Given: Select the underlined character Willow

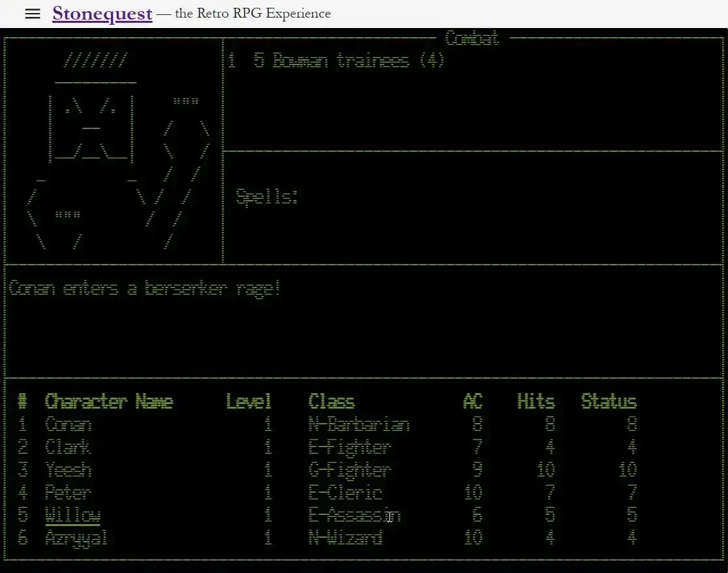Looking at the screenshot, I should pos(72,515).
